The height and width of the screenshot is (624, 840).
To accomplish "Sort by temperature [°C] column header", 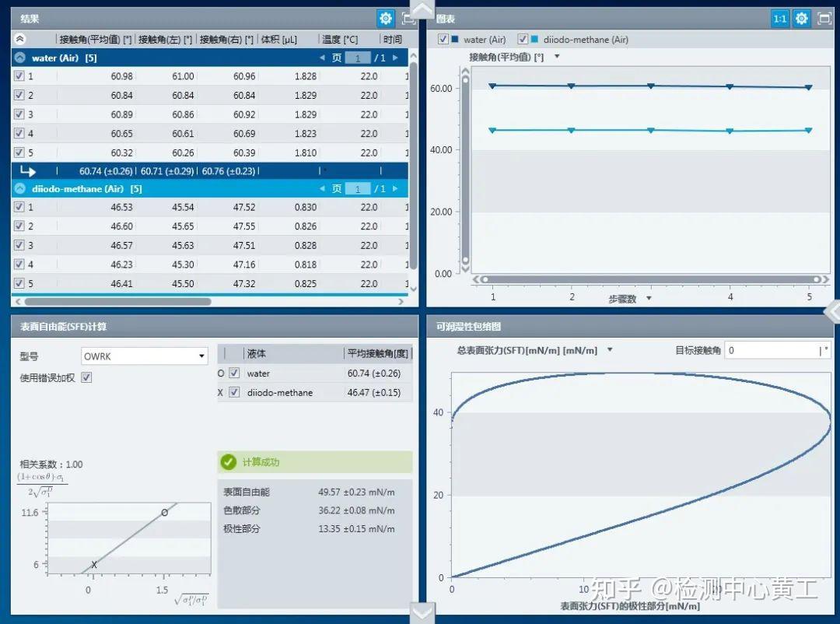I will 340,39.
